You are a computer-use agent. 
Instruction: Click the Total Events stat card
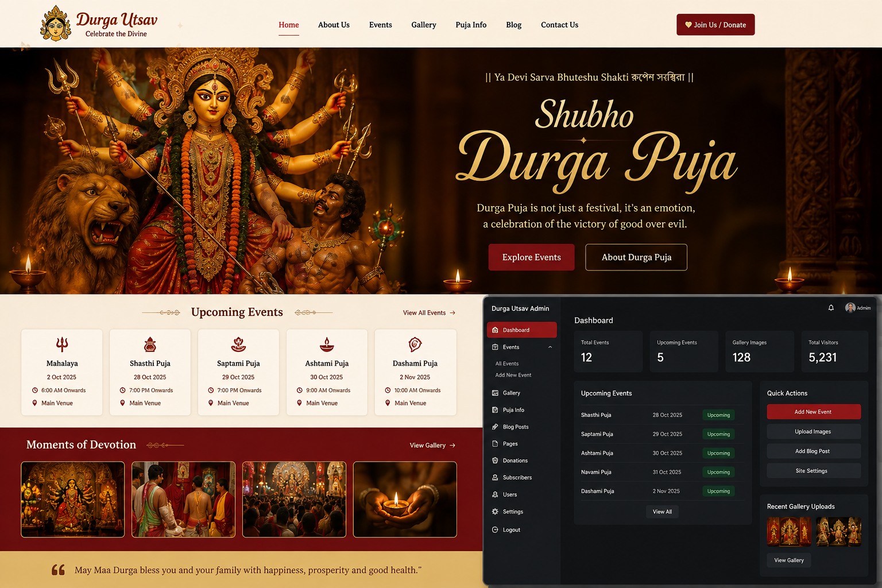click(608, 351)
